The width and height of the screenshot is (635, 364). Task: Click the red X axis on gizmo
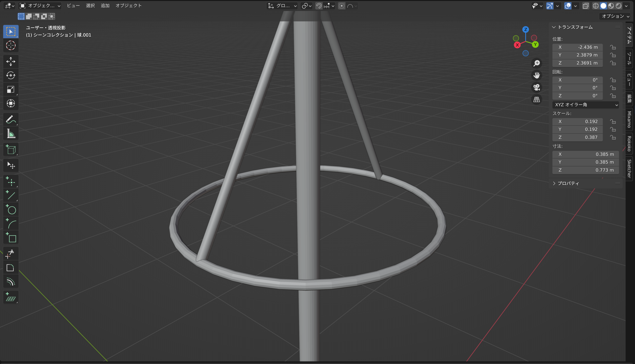click(x=517, y=45)
